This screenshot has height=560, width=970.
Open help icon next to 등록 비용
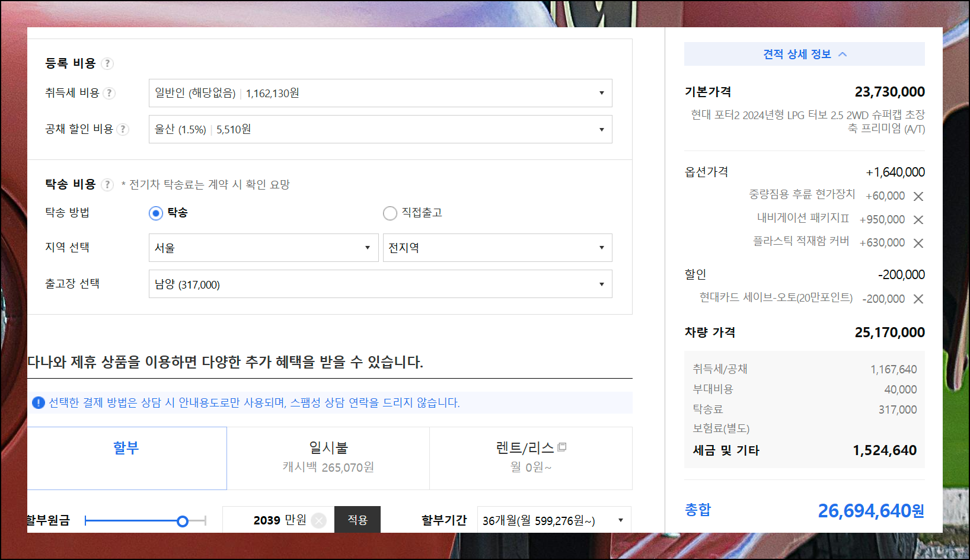[107, 63]
